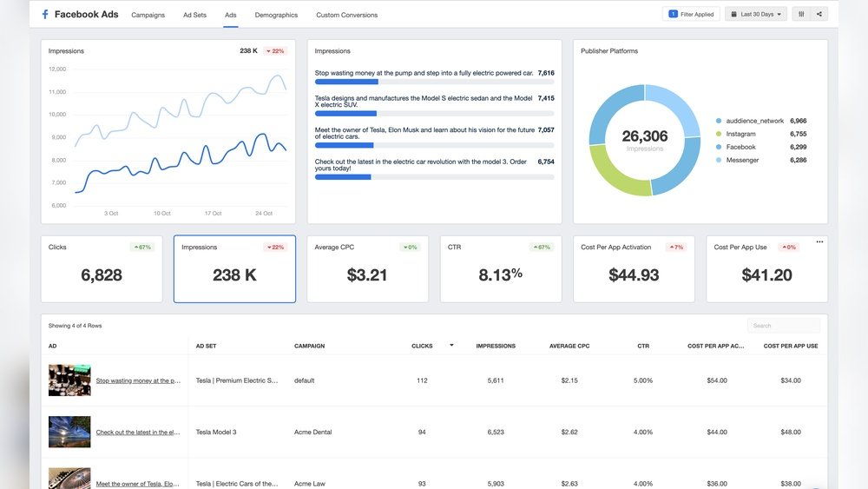
Task: Select the Clicks metric card
Action: coord(102,269)
